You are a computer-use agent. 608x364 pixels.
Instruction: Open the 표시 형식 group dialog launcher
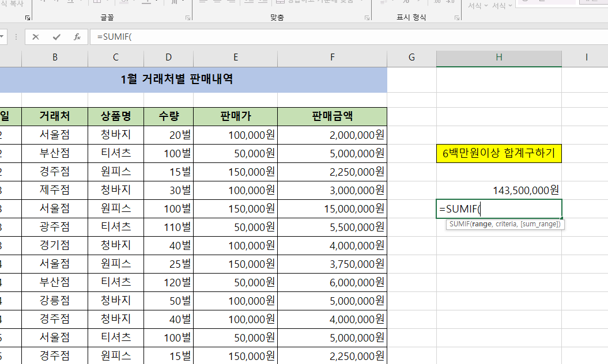[457, 18]
